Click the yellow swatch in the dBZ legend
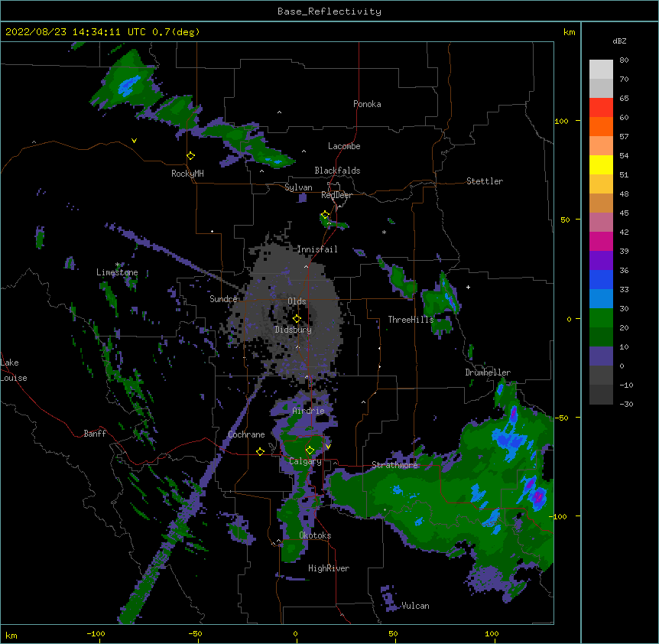Viewport: 659px width, 644px height. tap(601, 164)
